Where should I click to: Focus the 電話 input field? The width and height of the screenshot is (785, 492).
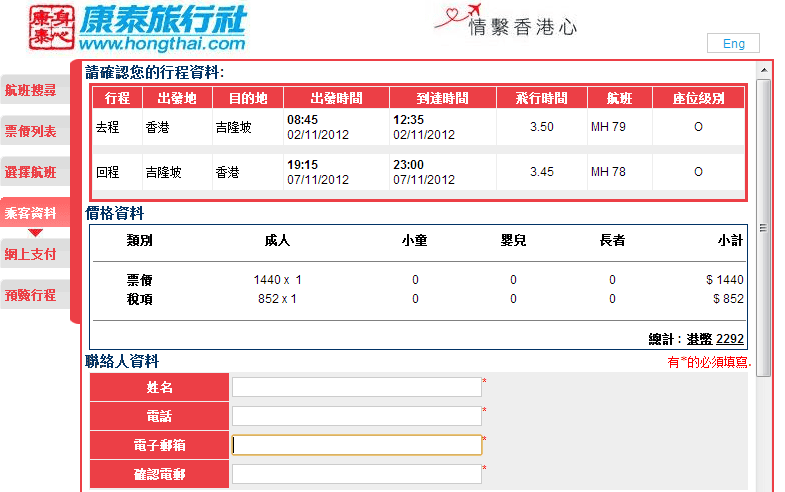356,416
